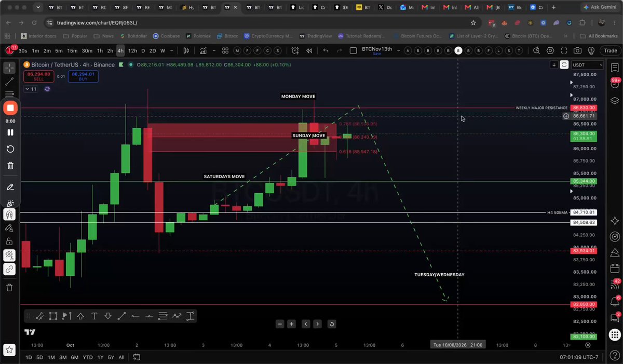Show All date range
The image size is (623, 364).
(121, 357)
